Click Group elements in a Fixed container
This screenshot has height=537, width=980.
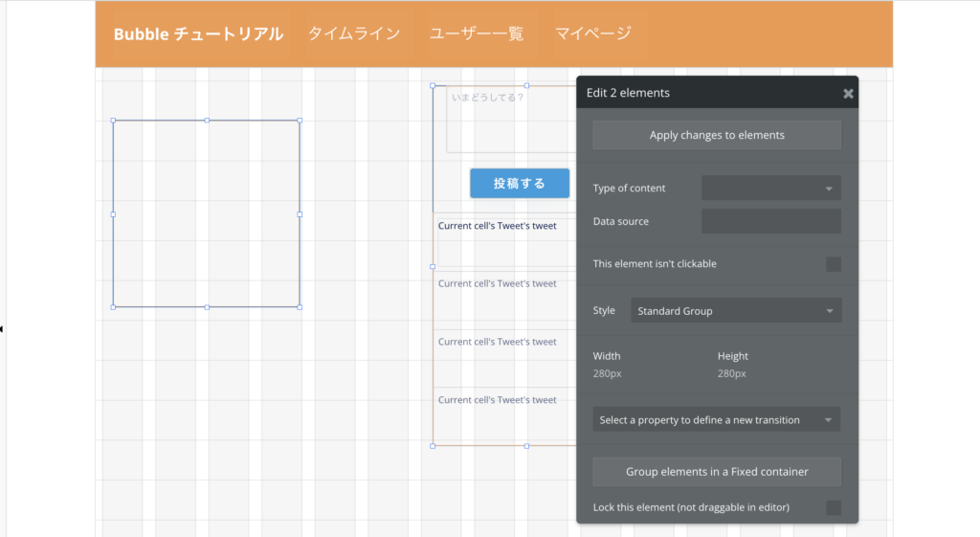click(x=717, y=472)
